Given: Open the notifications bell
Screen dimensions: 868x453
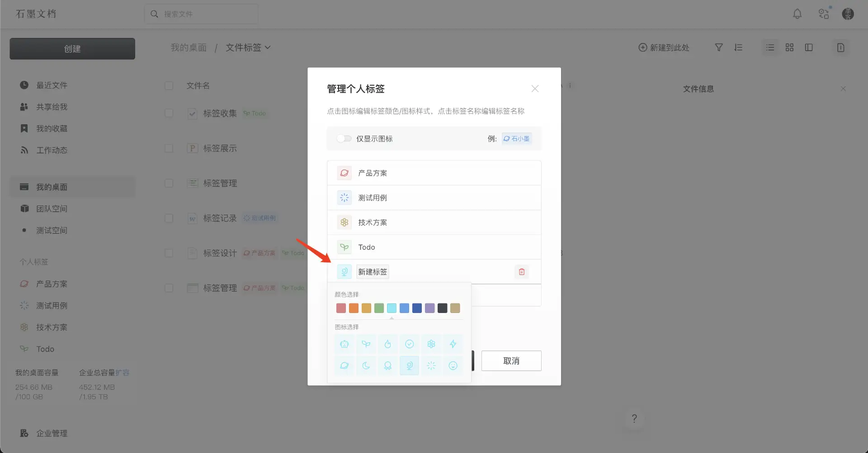Looking at the screenshot, I should point(797,14).
